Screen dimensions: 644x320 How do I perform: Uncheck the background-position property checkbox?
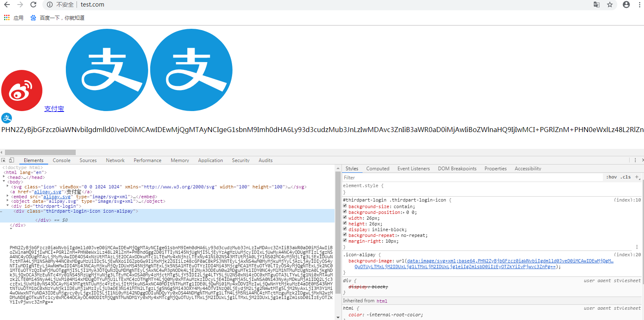[x=345, y=212]
